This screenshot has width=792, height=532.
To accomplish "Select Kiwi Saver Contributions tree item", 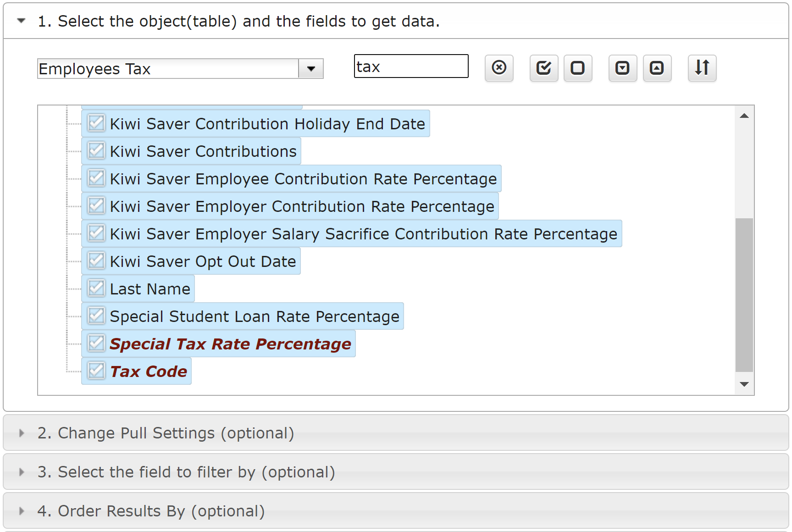I will pyautogui.click(x=203, y=151).
